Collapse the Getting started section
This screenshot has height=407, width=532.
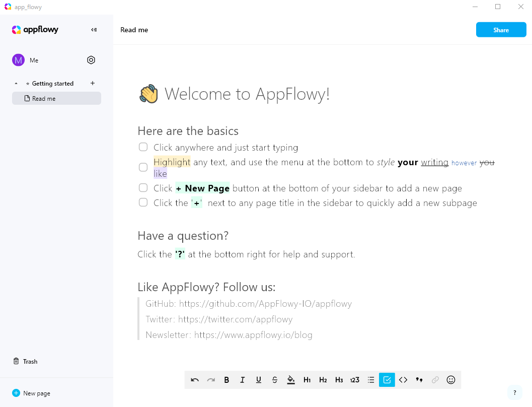tap(16, 83)
